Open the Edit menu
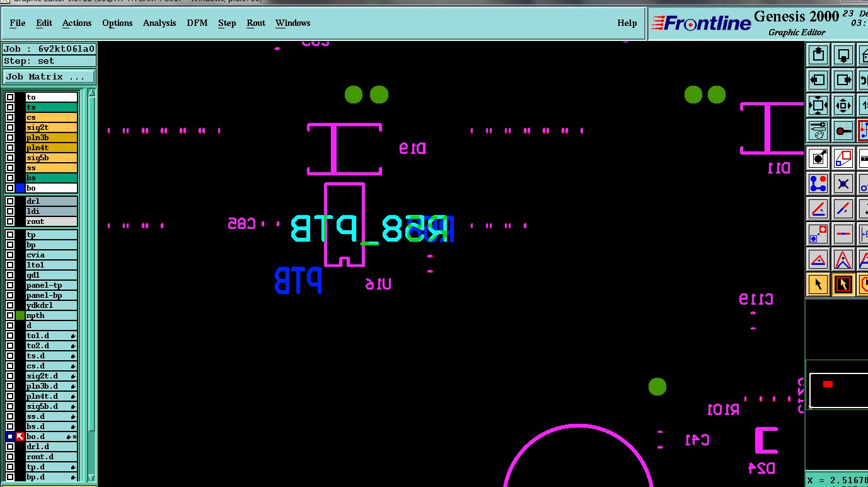Image resolution: width=868 pixels, height=487 pixels. click(44, 23)
